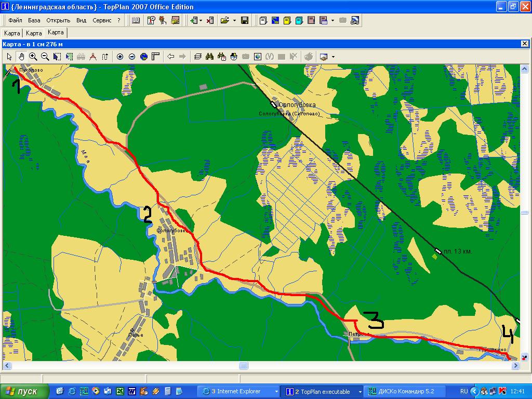
Task: Click the GPS toolbar icon
Action: (355, 20)
